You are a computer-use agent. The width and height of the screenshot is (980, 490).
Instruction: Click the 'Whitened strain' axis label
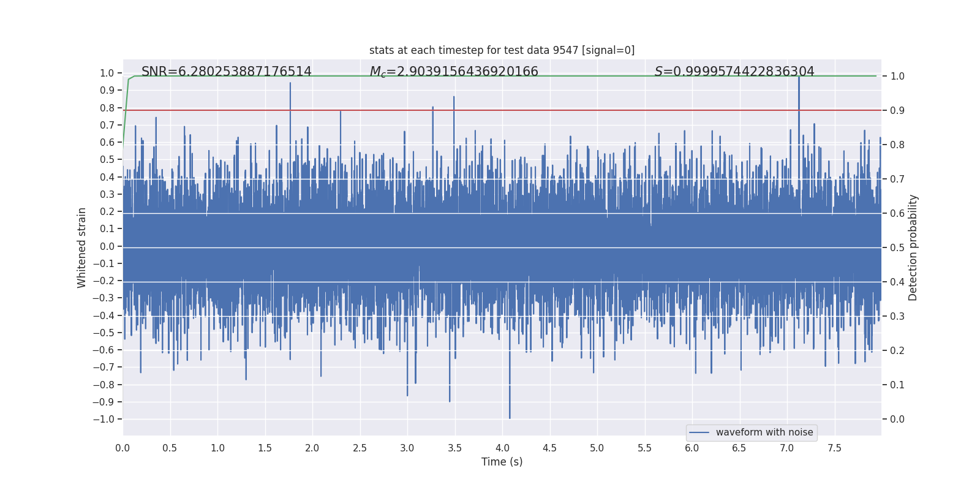(81, 247)
